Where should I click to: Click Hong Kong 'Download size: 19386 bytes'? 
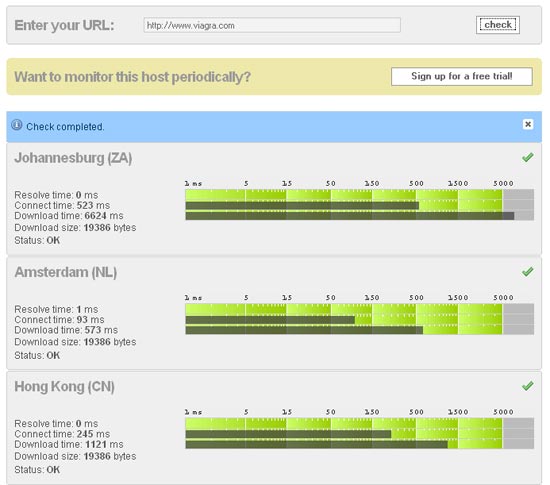pyautogui.click(x=75, y=457)
